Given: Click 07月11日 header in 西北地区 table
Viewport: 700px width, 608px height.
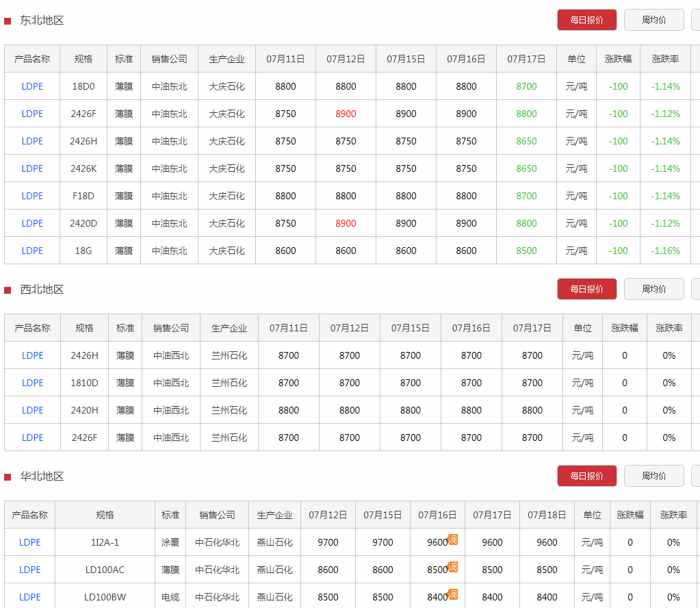Looking at the screenshot, I should click(288, 329).
